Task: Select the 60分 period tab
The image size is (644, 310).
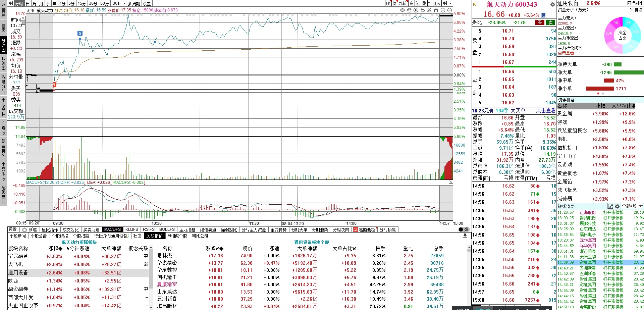Action: coord(104,3)
